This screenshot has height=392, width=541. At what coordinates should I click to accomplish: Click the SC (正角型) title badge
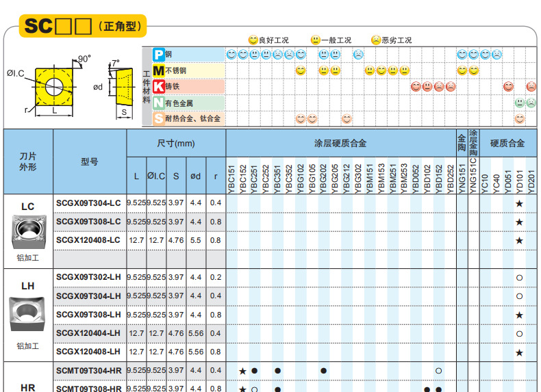(83, 26)
